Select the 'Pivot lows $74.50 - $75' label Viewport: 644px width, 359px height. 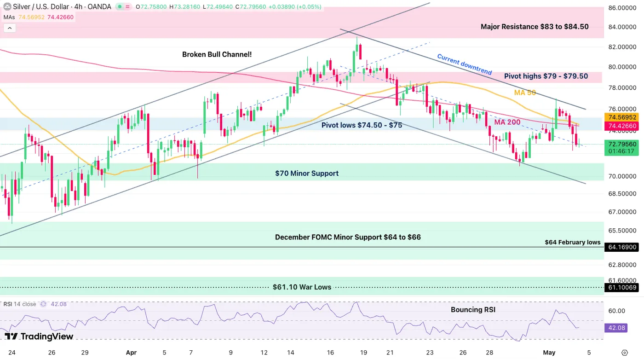coord(362,125)
